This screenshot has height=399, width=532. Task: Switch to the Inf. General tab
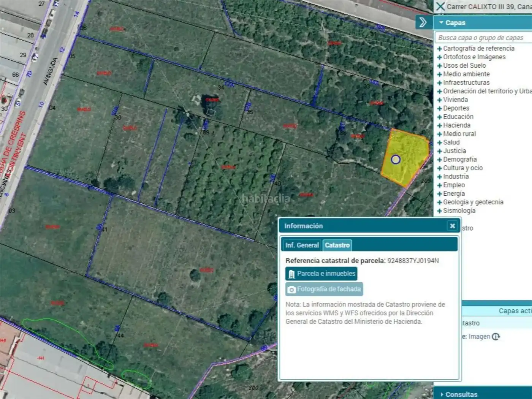[302, 245]
